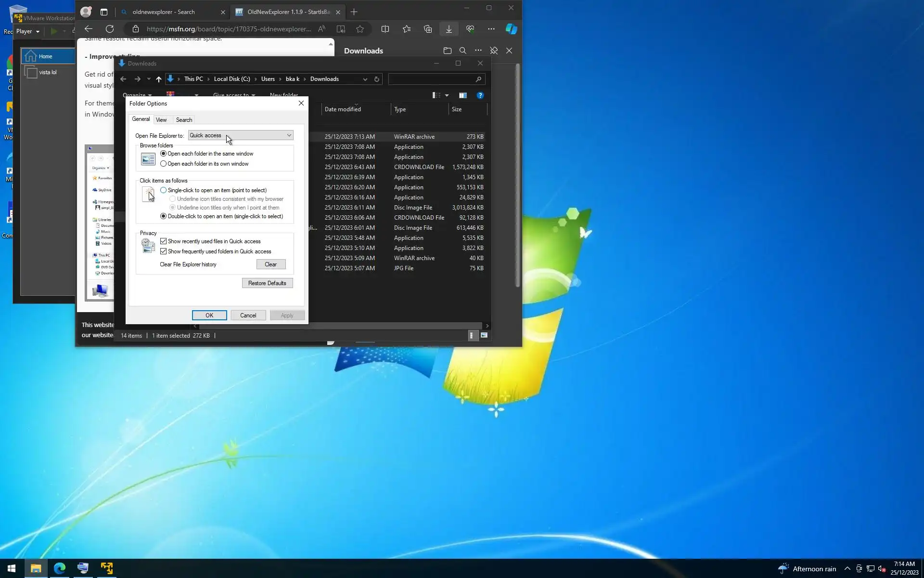The height and width of the screenshot is (578, 924).
Task: Open Edge downloads toolbar icon
Action: coord(449,29)
